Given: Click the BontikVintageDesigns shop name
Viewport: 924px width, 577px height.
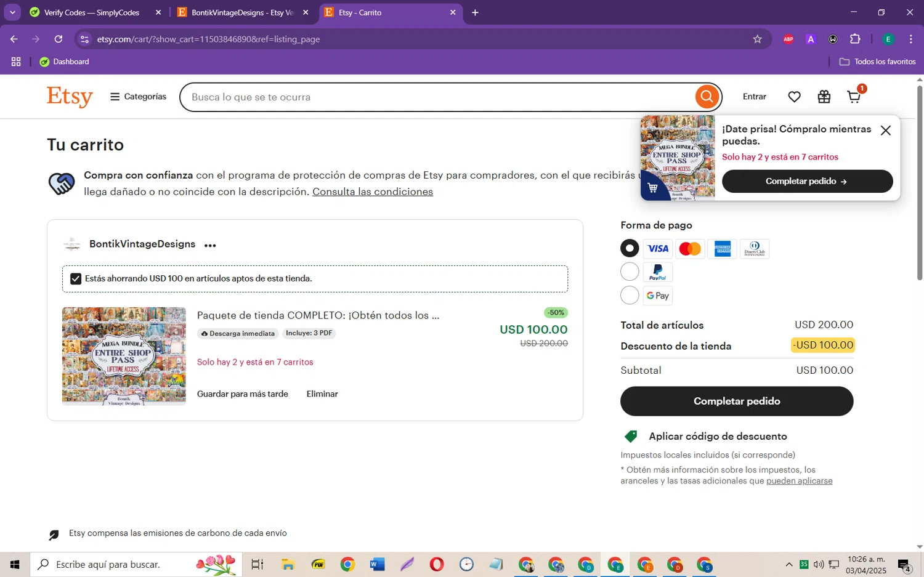Looking at the screenshot, I should pyautogui.click(x=142, y=244).
